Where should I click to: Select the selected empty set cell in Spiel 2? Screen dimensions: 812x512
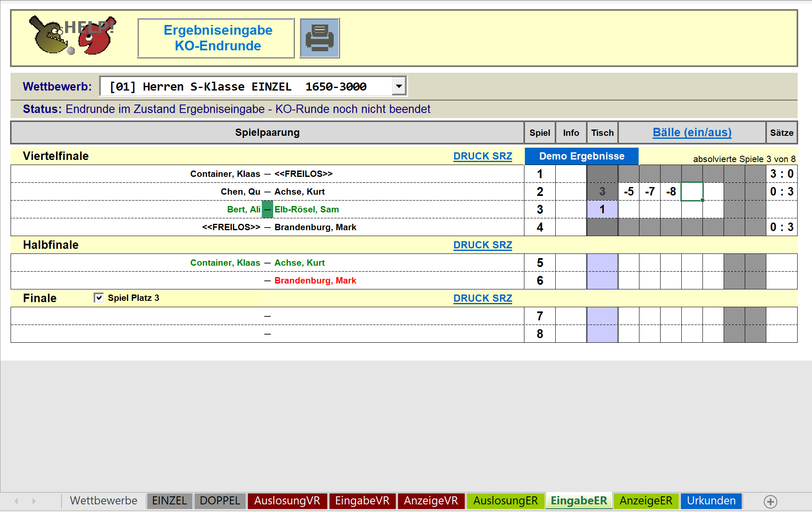692,192
